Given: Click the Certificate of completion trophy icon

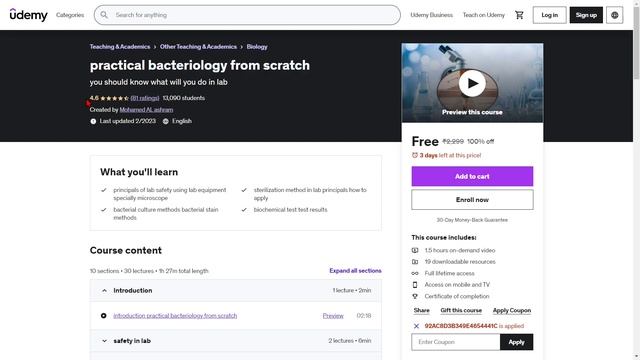Looking at the screenshot, I should [415, 296].
